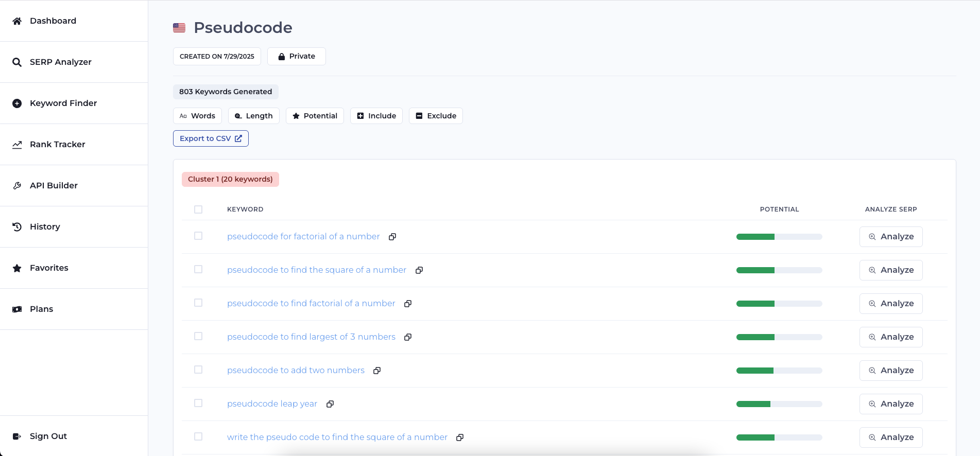Image resolution: width=980 pixels, height=456 pixels.
Task: Check 'pseudocode to find factorial of a number' row
Action: point(198,303)
